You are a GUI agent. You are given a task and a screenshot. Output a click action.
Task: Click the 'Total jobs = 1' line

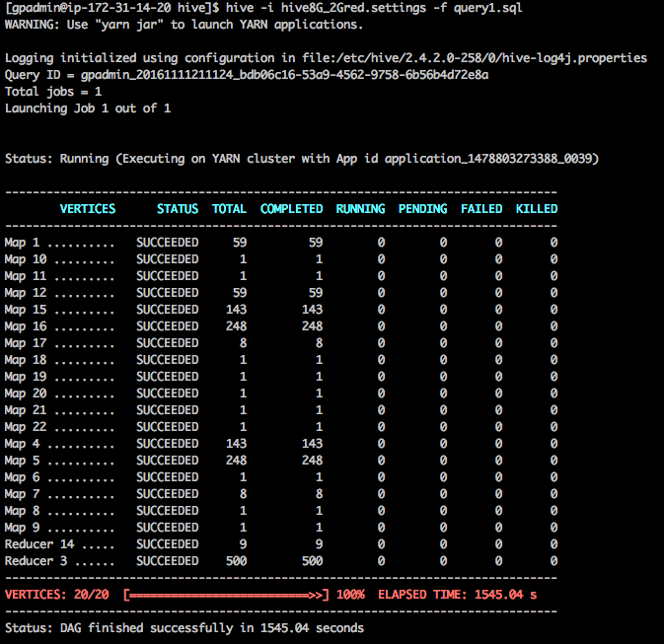click(x=53, y=92)
